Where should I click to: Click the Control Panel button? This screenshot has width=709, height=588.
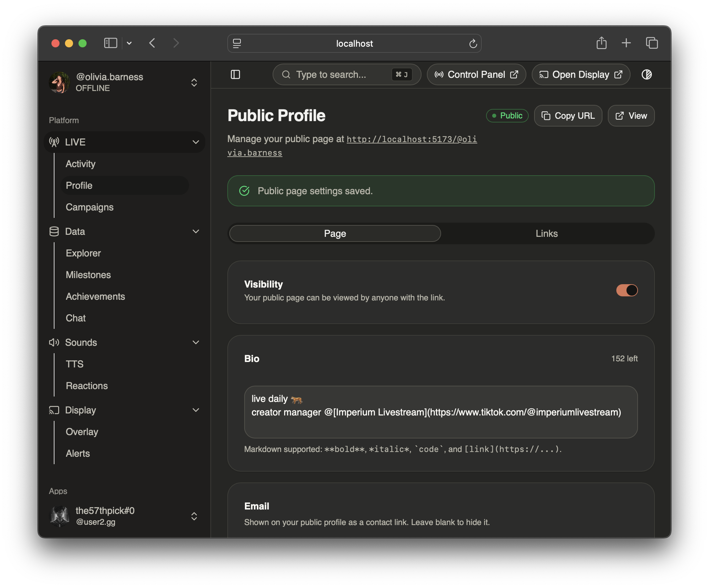coord(476,74)
